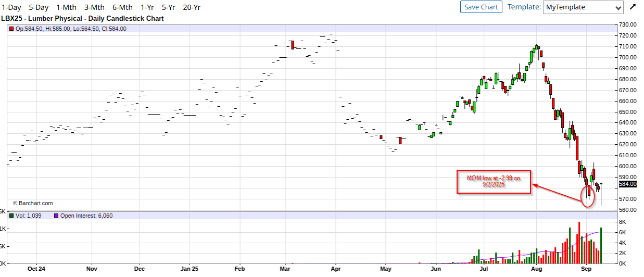Screen dimensions: 644x277
Task: Switch chart to 5-Day range
Action: (x=39, y=7)
